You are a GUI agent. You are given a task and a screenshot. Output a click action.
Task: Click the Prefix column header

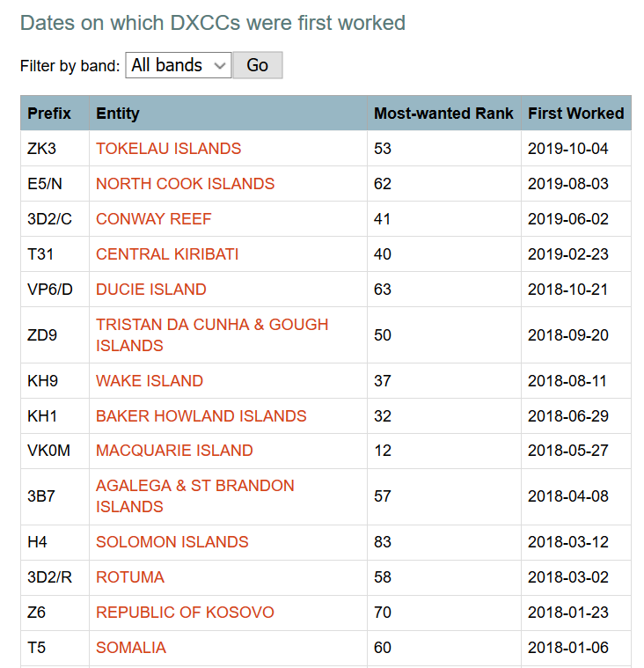pyautogui.click(x=49, y=114)
